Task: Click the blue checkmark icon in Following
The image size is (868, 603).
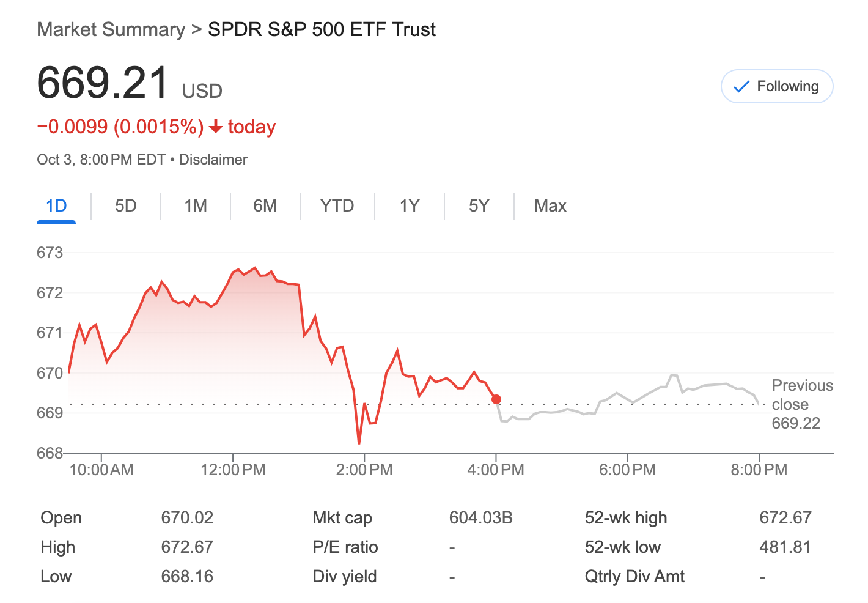Action: 741,87
